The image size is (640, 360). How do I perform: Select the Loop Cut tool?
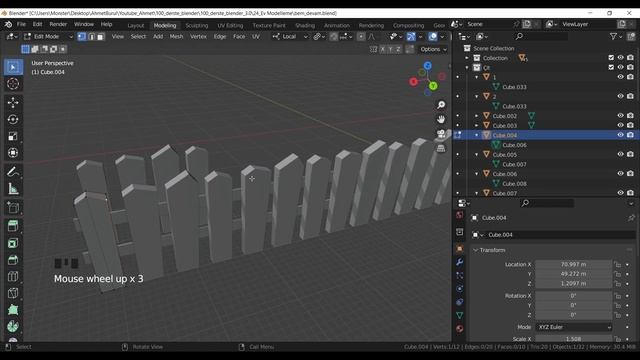click(13, 277)
